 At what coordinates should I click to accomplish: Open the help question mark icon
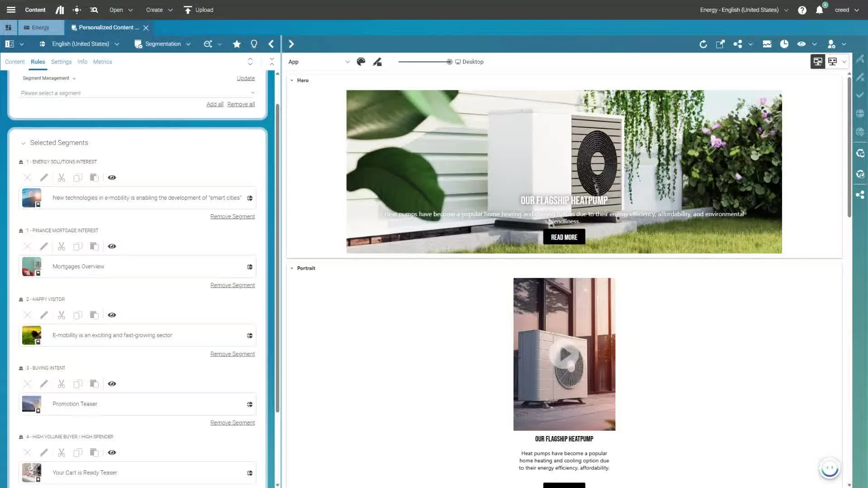802,10
